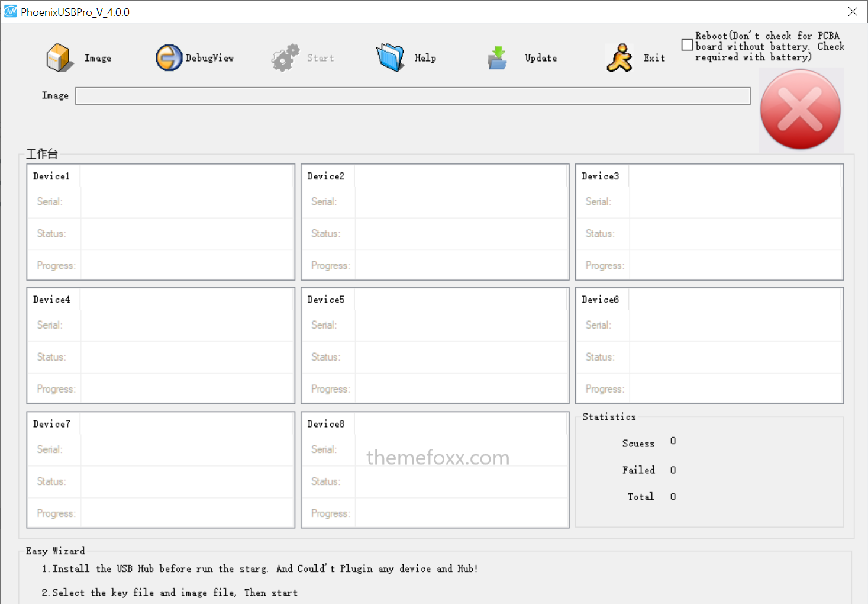The height and width of the screenshot is (604, 868).
Task: Click the Serial label under Device2
Action: click(x=324, y=202)
